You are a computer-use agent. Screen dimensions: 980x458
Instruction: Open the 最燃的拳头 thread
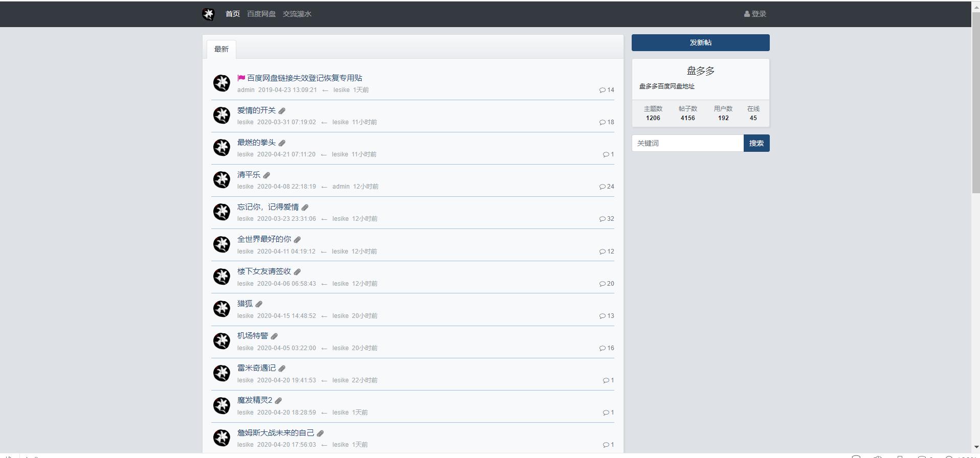point(256,143)
